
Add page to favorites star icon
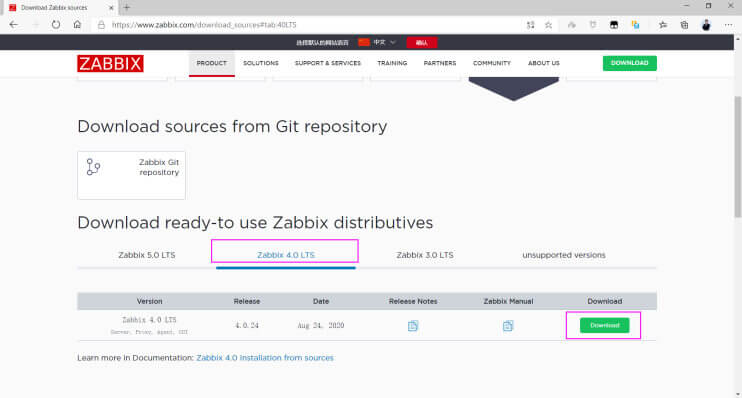[548, 25]
